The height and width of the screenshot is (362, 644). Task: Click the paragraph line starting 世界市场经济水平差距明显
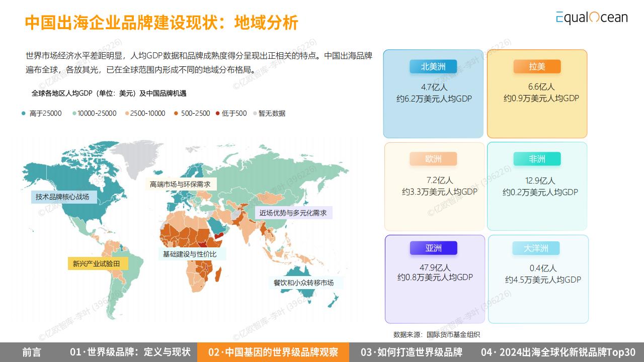click(x=199, y=55)
